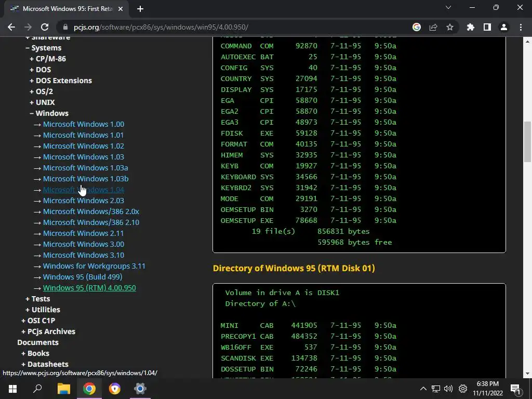Open the shield app in the taskbar
The width and height of the screenshot is (532, 399).
click(114, 389)
